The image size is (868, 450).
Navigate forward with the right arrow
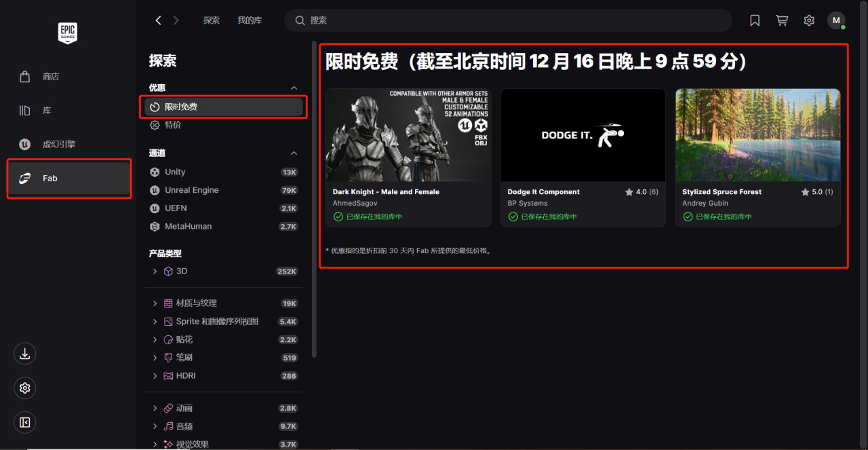click(176, 20)
